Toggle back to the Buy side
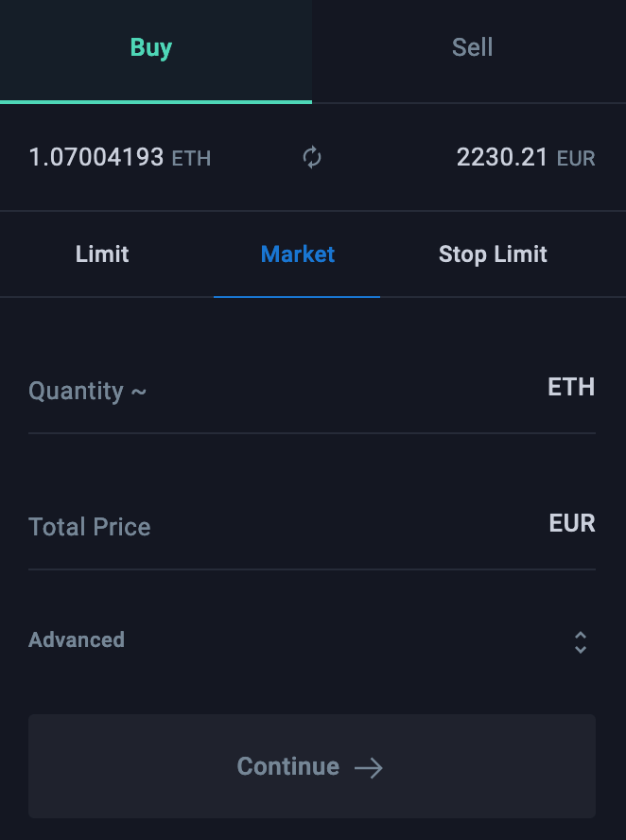This screenshot has height=840, width=626. coord(150,47)
